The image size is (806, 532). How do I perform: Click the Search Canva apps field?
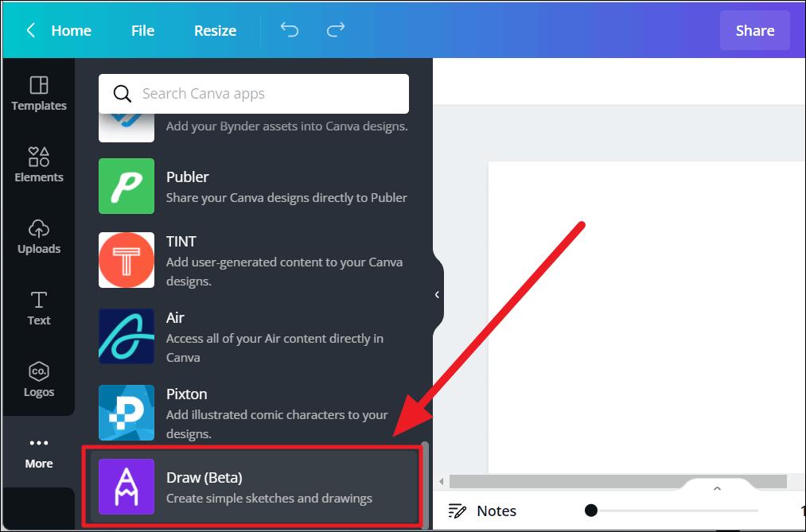coord(253,93)
